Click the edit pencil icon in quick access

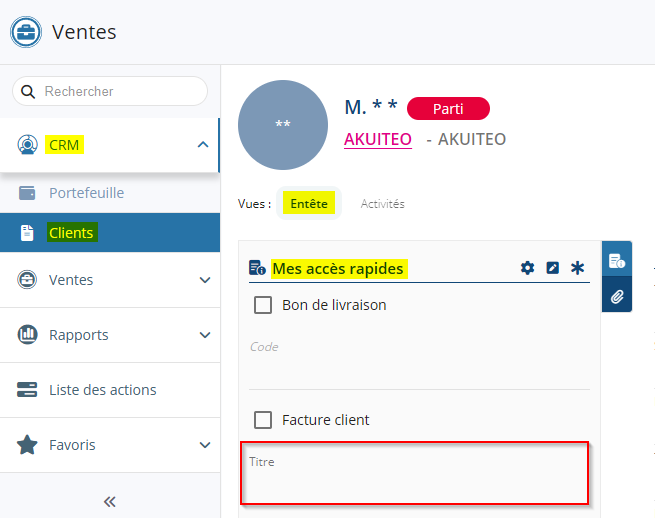click(552, 268)
